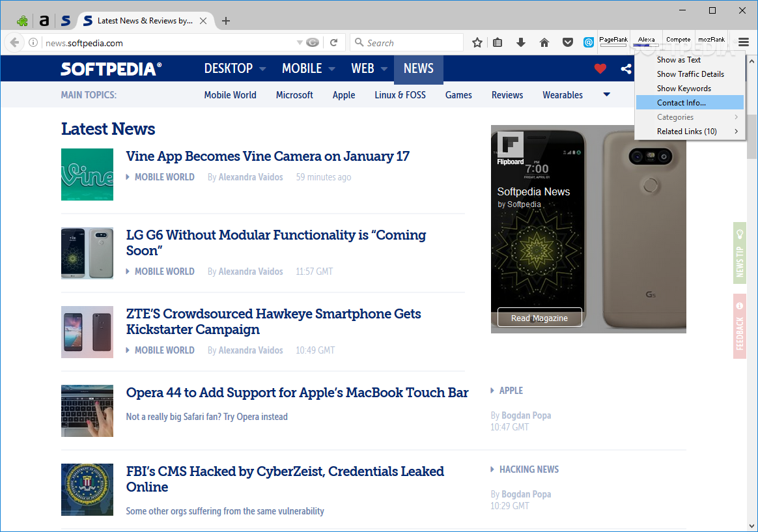Click the FBI seal thumbnail
758x532 pixels.
[87, 490]
